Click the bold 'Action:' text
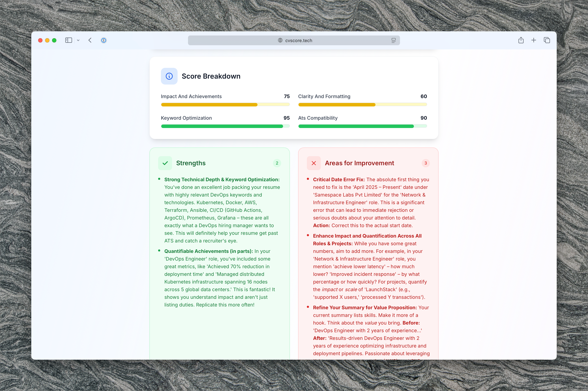The height and width of the screenshot is (391, 588). (x=321, y=225)
